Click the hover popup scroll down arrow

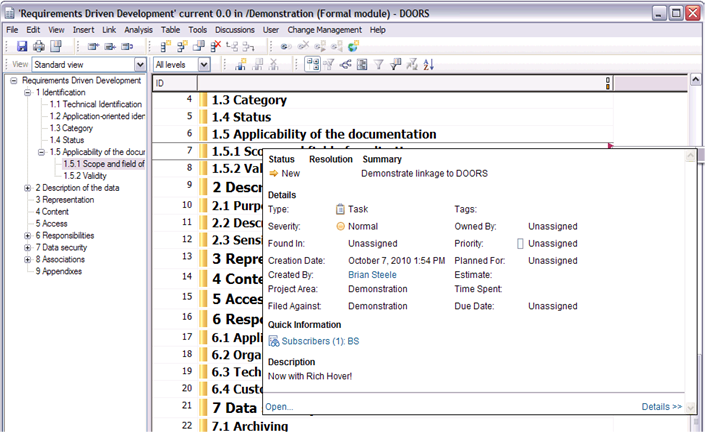pos(691,407)
